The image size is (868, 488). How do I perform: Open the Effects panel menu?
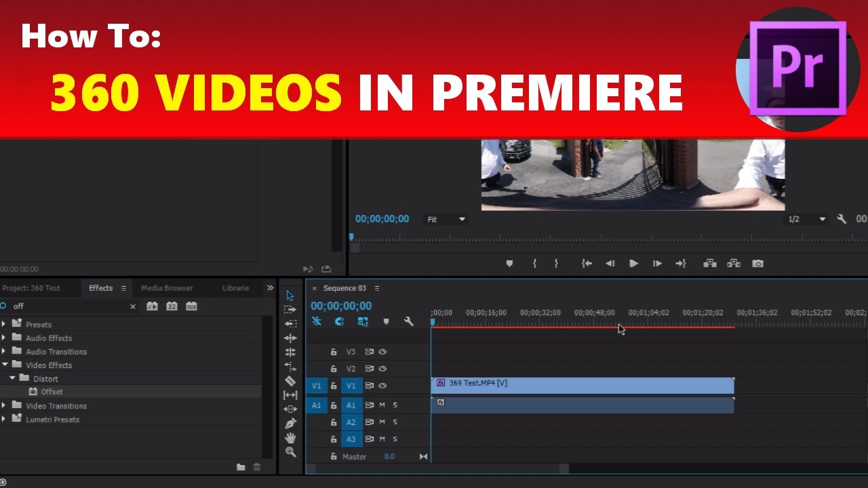point(123,288)
